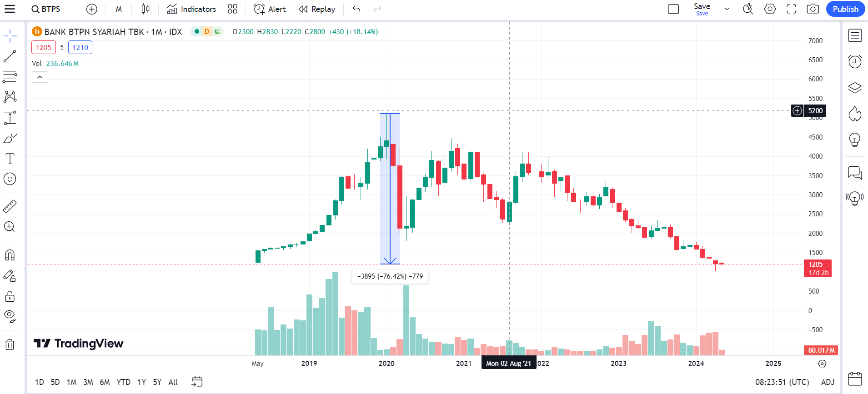Open emoji icons tool
This screenshot has width=868, height=394.
point(10,179)
